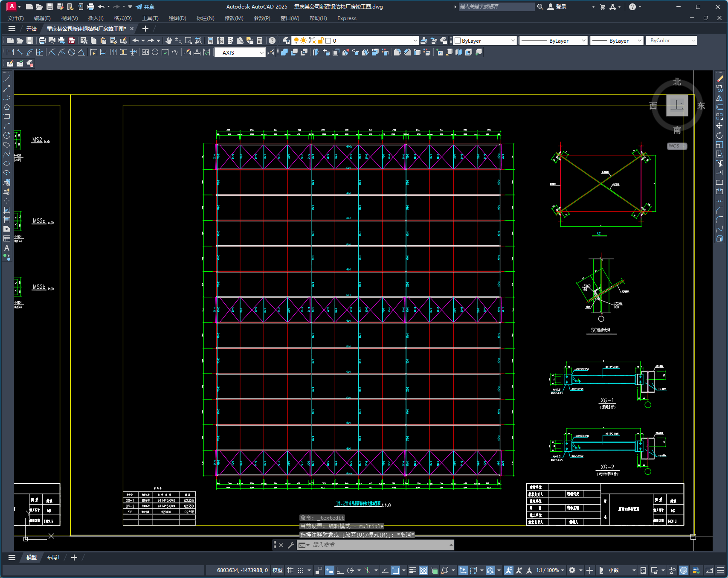Screen dimensions: 728x578
Task: Toggle object snap (2D osnap) in status bar
Action: point(395,570)
